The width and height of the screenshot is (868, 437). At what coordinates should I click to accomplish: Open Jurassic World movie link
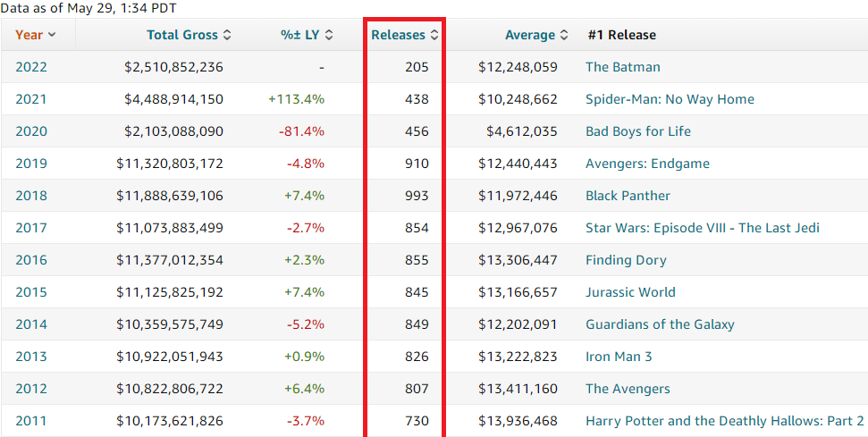[x=630, y=292]
